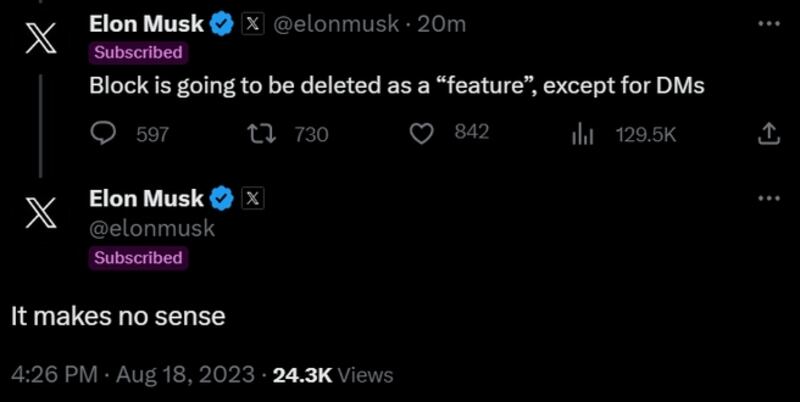Click blue verified badge in first tweet
Image resolution: width=800 pixels, height=402 pixels.
[x=222, y=24]
